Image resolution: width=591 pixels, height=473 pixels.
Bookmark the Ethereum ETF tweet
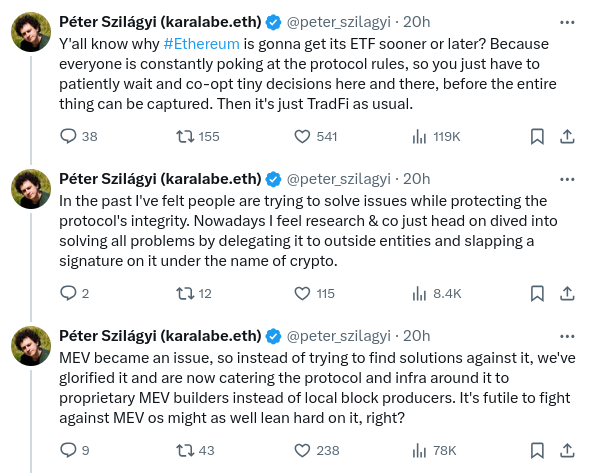[537, 136]
